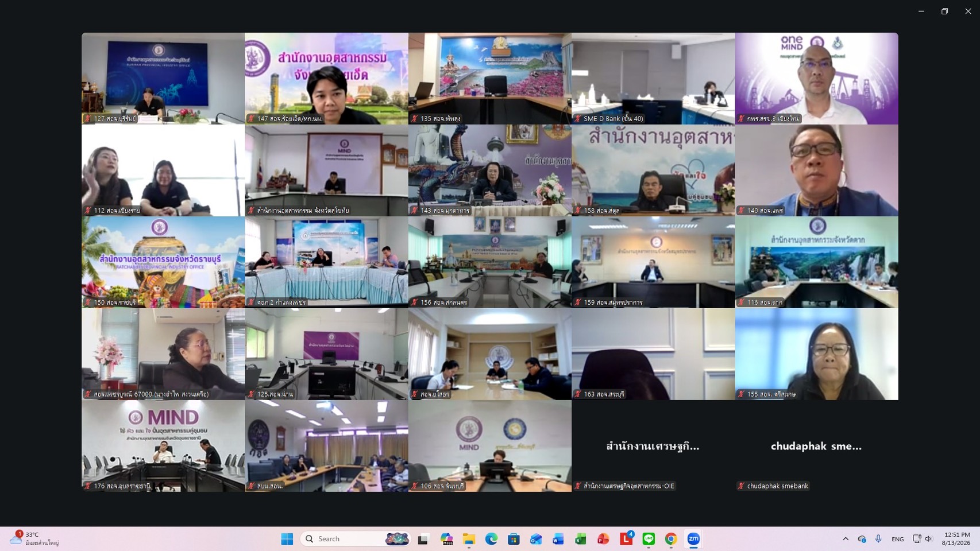Launch Microsoft Edge from taskbar
Image resolution: width=980 pixels, height=551 pixels.
491,539
